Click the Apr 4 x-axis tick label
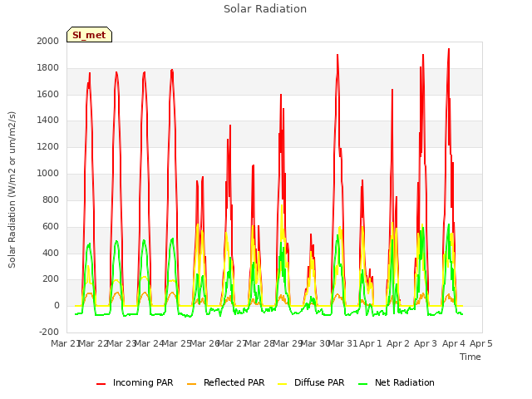Screen dimensions: 532x399 (454, 343)
